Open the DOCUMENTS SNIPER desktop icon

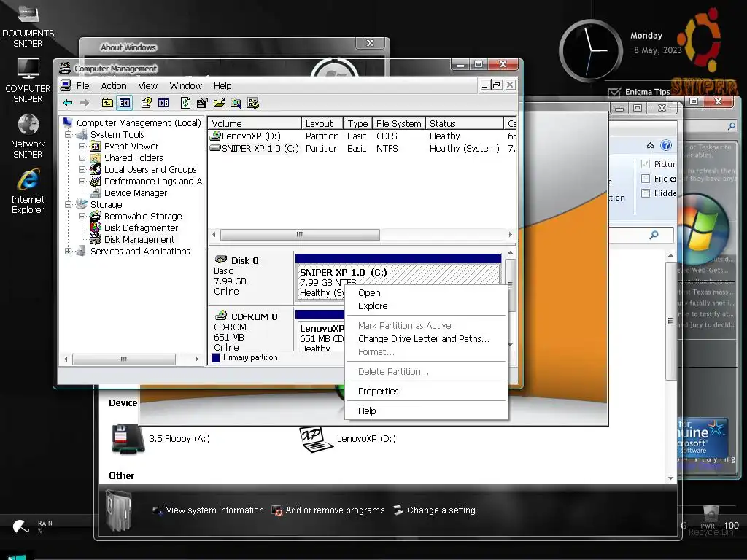pyautogui.click(x=28, y=13)
